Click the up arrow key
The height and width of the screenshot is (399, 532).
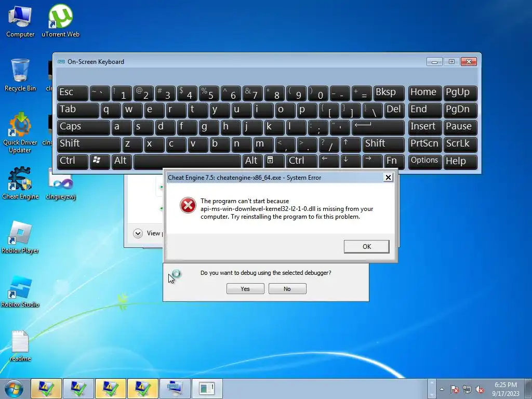pos(351,144)
